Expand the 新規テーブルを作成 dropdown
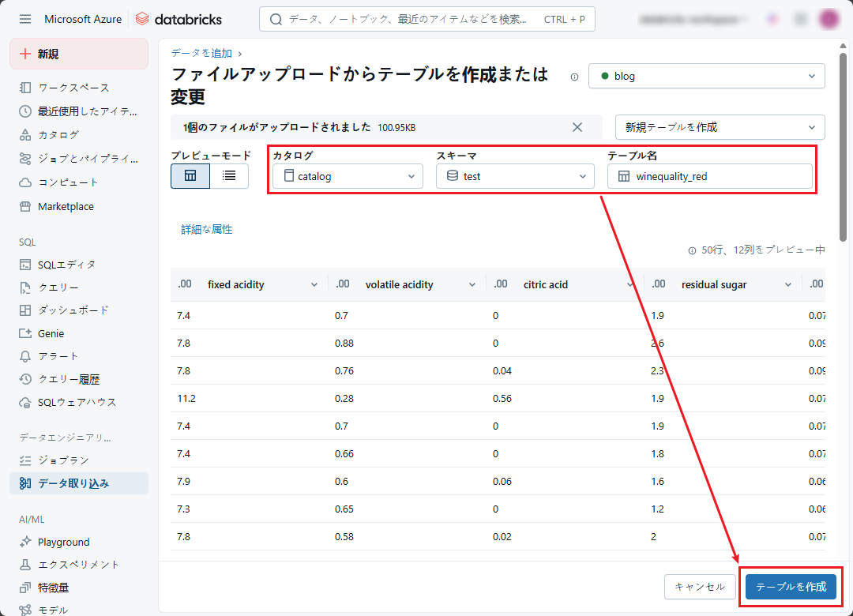 click(x=720, y=127)
